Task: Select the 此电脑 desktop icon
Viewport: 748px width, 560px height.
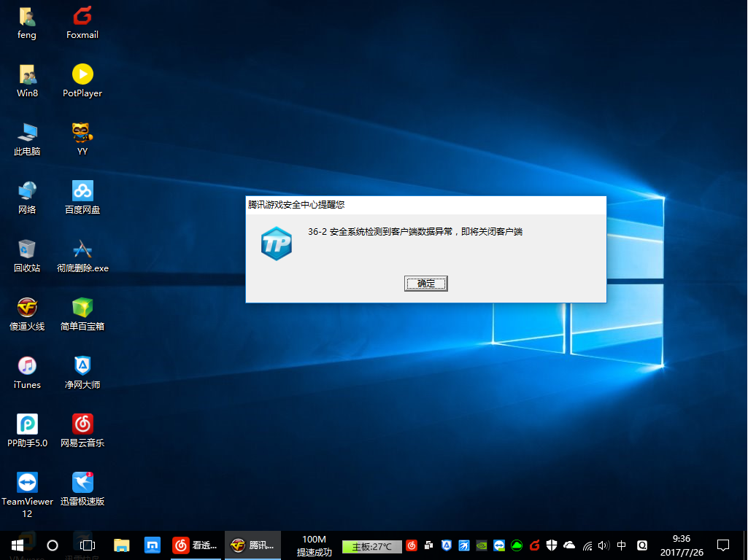Action: (27, 140)
